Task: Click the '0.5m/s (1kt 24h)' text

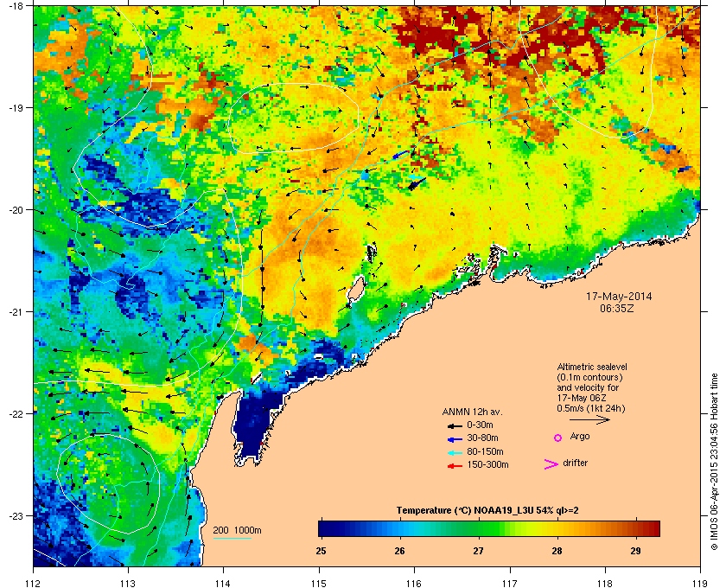Action: pyautogui.click(x=591, y=409)
